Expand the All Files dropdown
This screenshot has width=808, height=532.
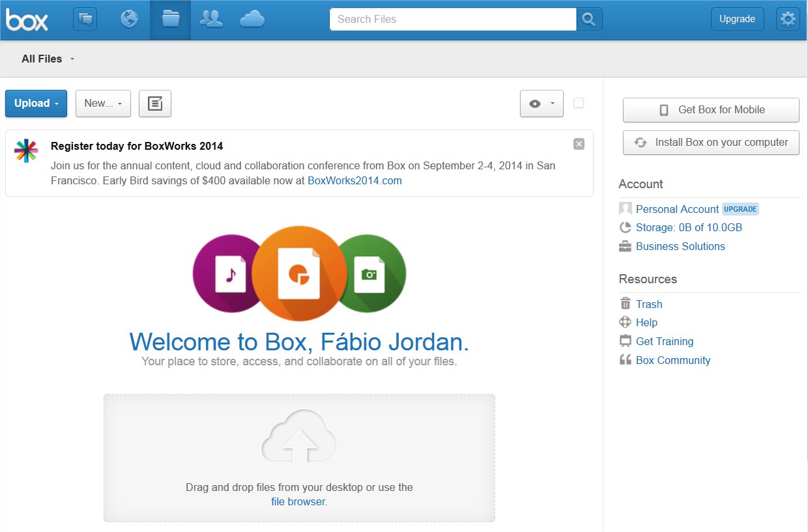tap(48, 59)
